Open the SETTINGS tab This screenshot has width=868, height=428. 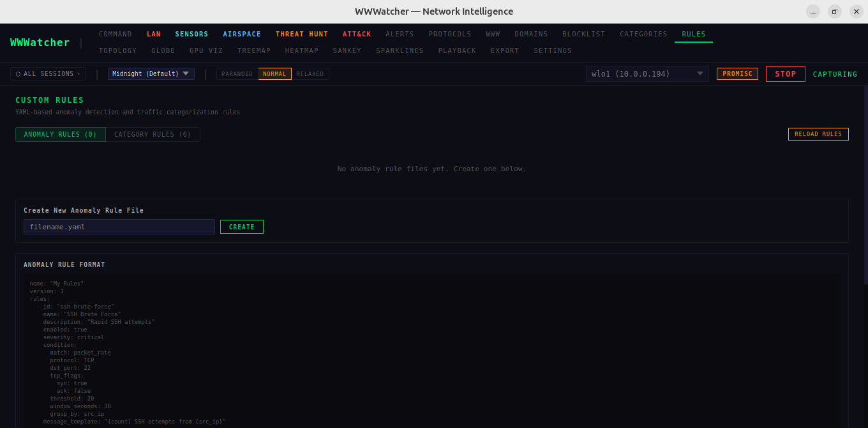click(x=553, y=50)
